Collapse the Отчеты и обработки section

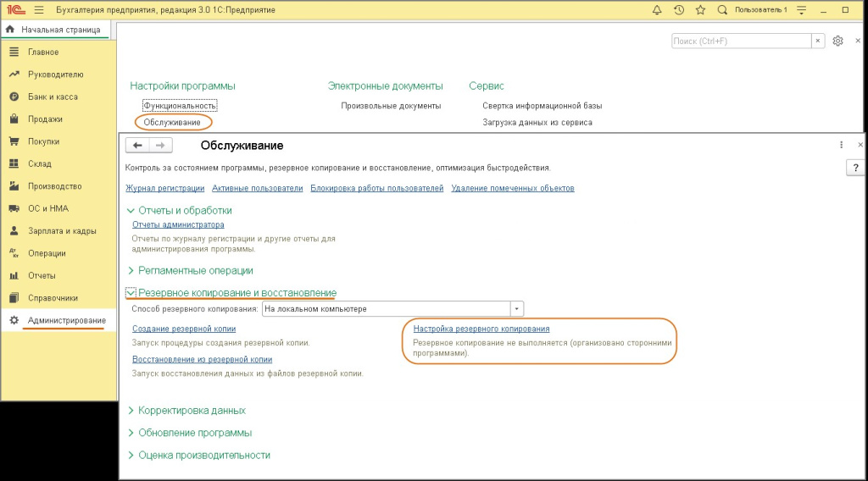pos(185,210)
